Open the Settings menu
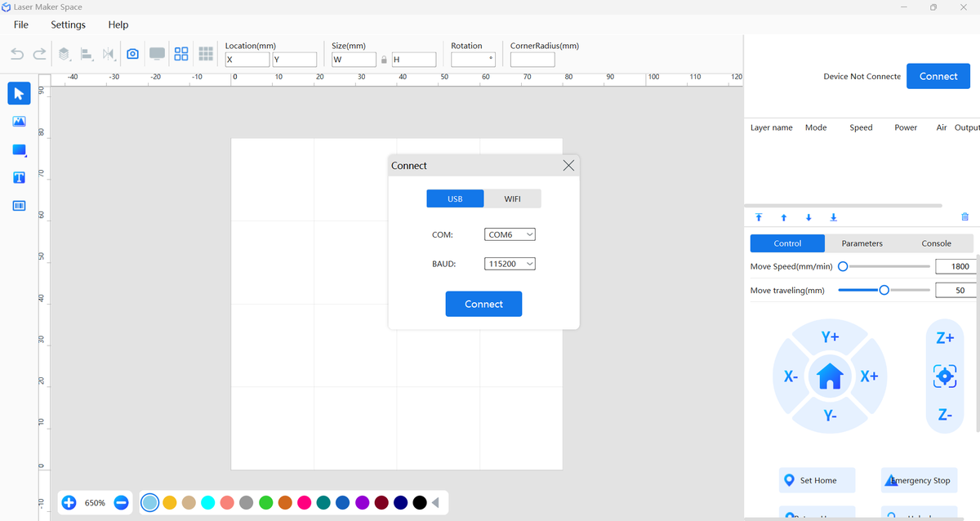 tap(68, 24)
